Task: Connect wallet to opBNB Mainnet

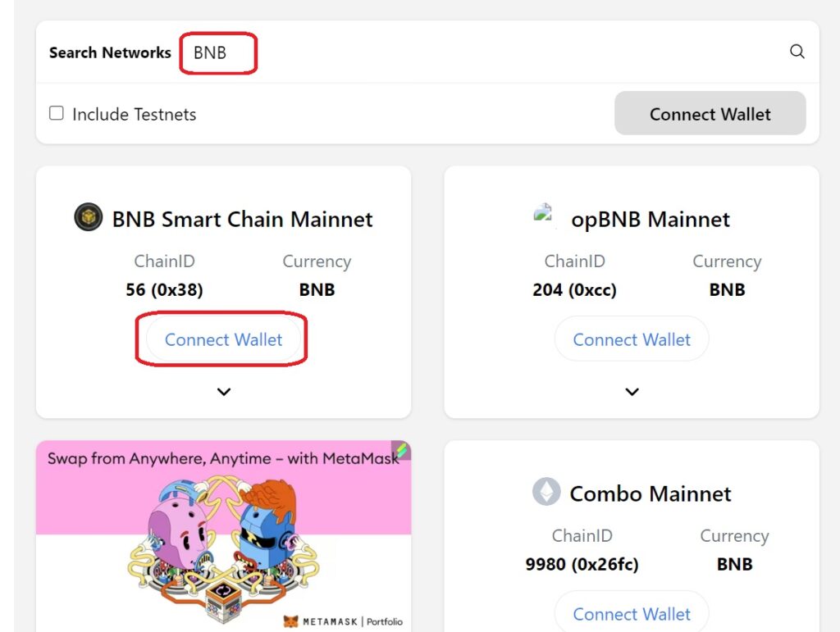Action: click(632, 339)
